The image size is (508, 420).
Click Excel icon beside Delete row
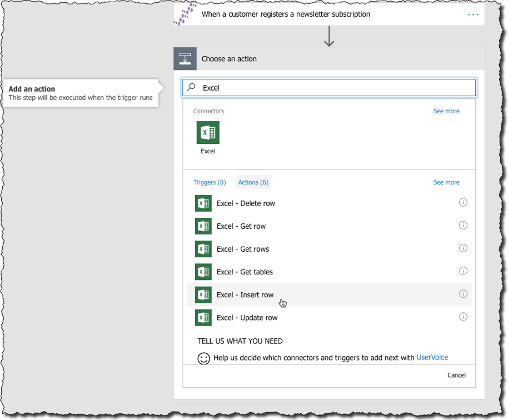(x=203, y=203)
